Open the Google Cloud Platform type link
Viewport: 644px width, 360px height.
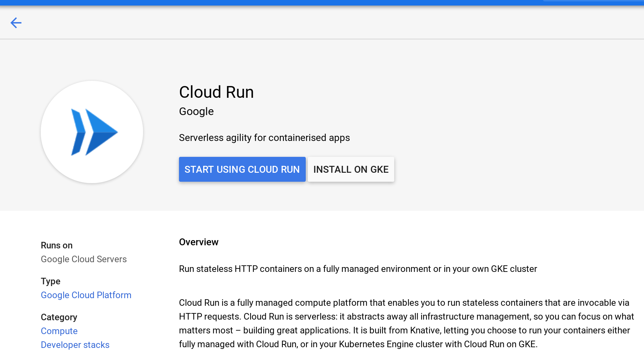86,295
